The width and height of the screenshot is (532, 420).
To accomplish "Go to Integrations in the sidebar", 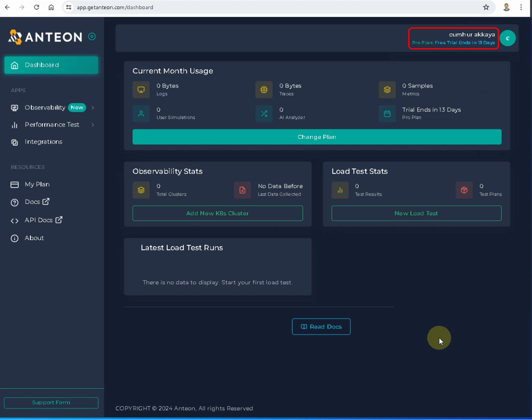I will tap(43, 142).
